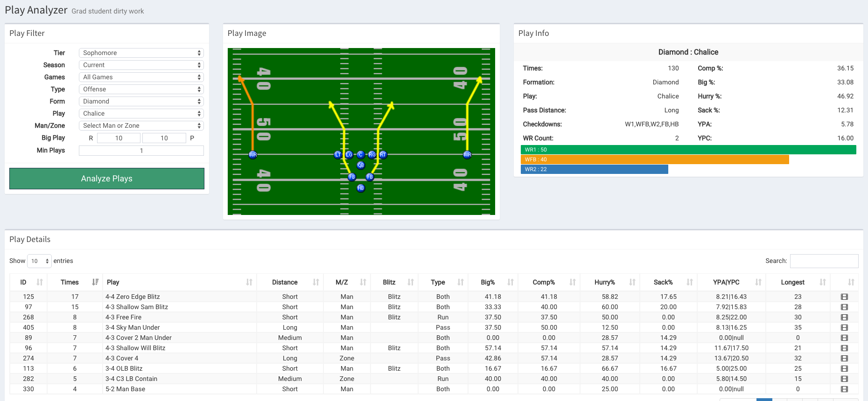Click film icon in 3-4 Sky Man Under row
The width and height of the screenshot is (868, 401).
844,328
